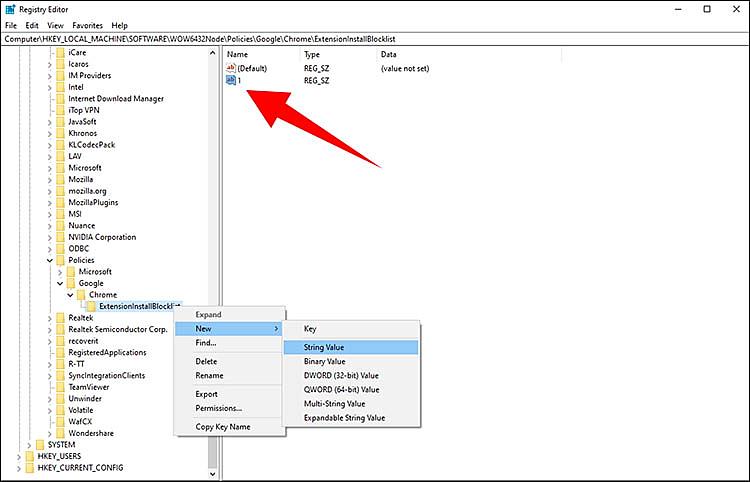This screenshot has width=750, height=482.
Task: Choose Key from the New submenu
Action: click(x=351, y=329)
